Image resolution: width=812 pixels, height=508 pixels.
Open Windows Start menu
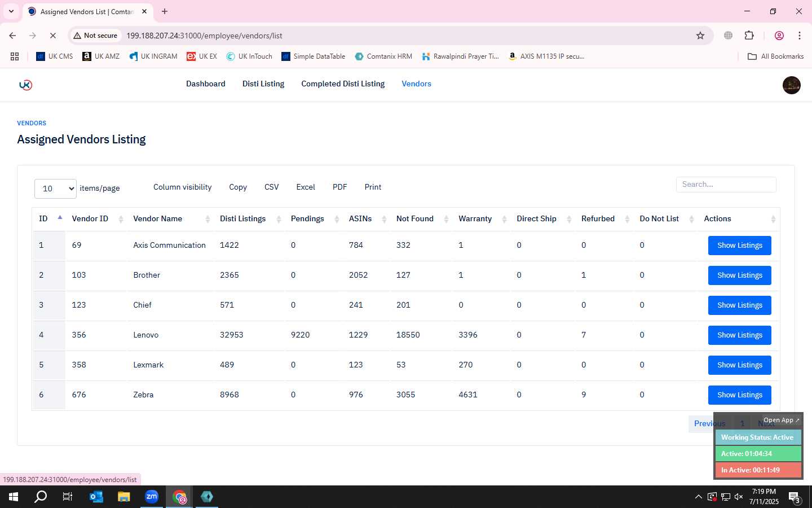coord(14,497)
